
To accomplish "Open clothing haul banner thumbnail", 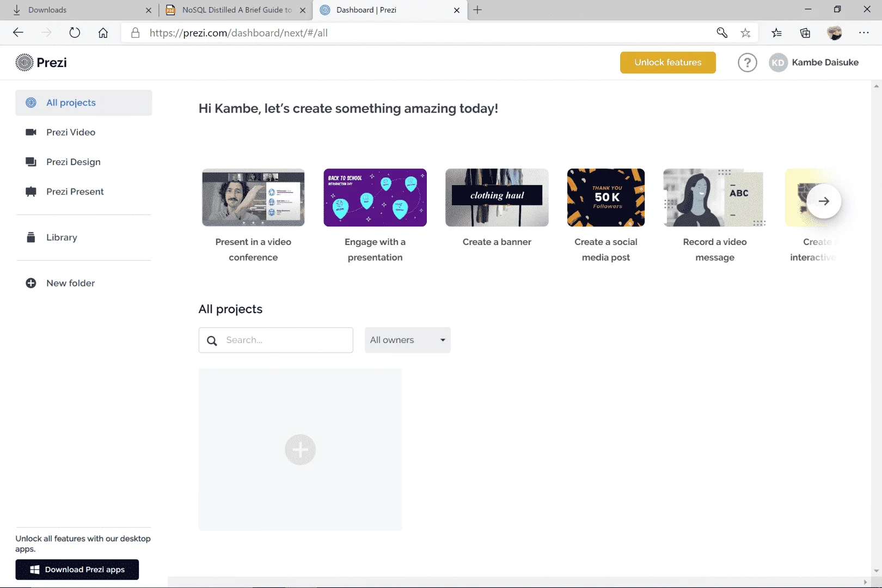I will click(497, 198).
